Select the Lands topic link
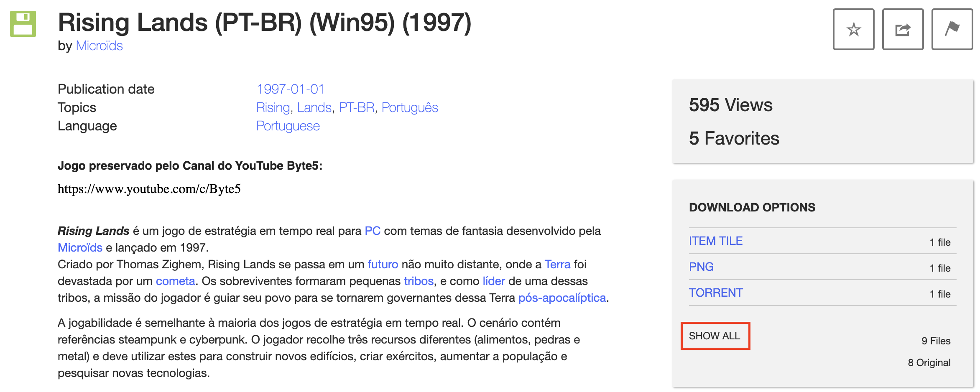 coord(314,107)
